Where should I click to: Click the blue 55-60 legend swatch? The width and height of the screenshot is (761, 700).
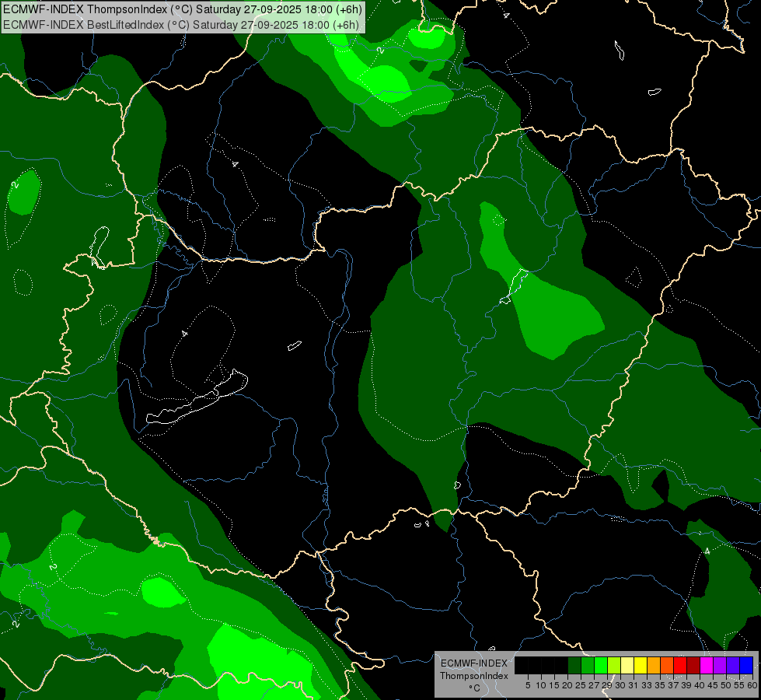(746, 665)
